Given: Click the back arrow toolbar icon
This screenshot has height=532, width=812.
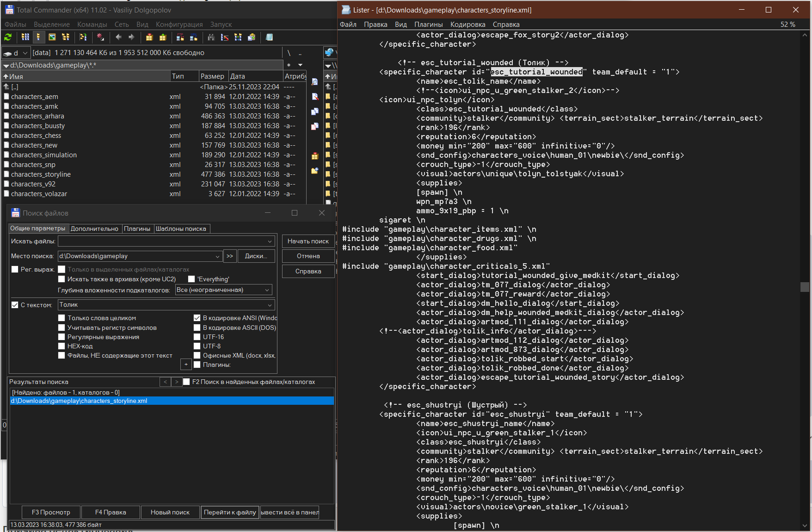Looking at the screenshot, I should point(118,37).
